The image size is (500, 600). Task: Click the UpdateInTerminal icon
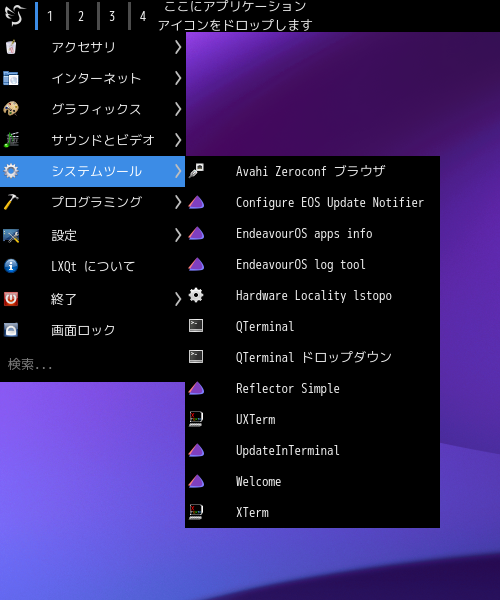point(196,450)
